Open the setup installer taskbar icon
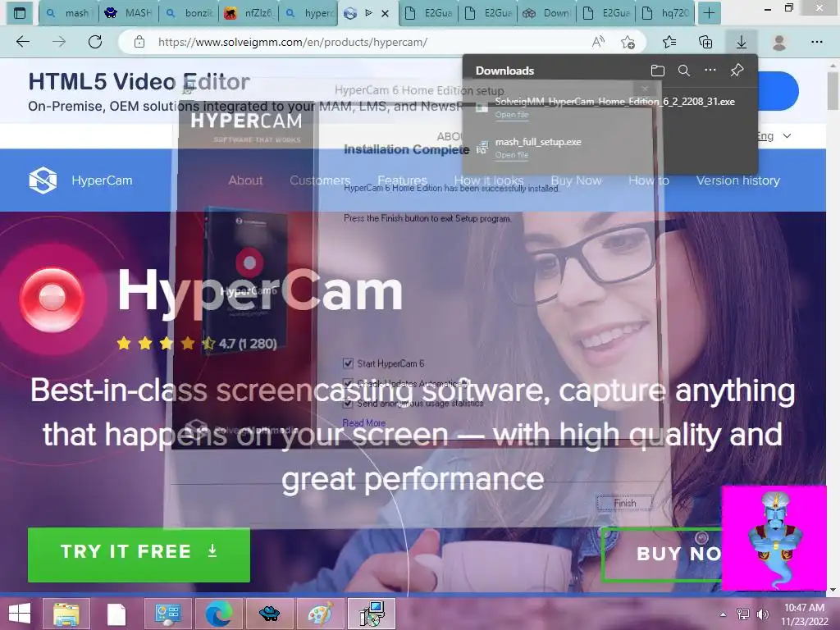This screenshot has width=840, height=630. (x=372, y=614)
